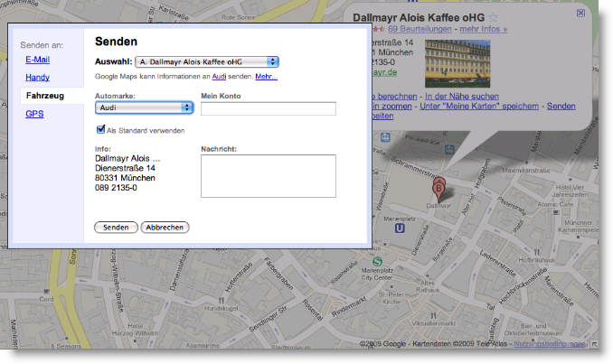The width and height of the screenshot is (613, 364).
Task: Click the Marienplatz U-Bahn icon
Action: (x=400, y=229)
